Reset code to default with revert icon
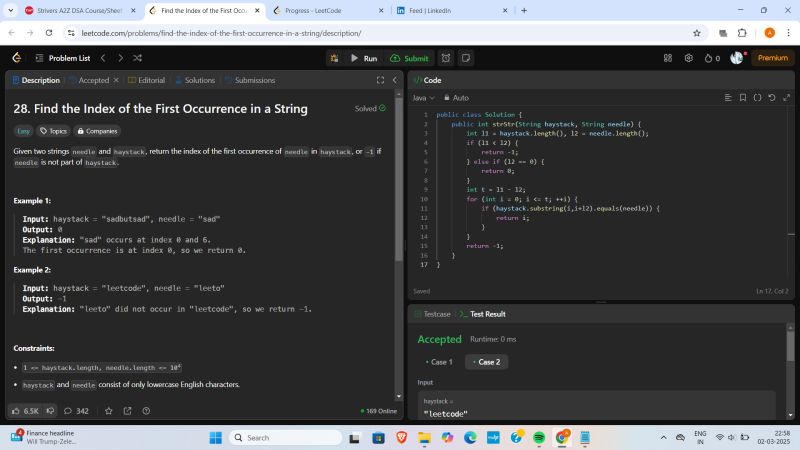The height and width of the screenshot is (450, 800). [771, 98]
